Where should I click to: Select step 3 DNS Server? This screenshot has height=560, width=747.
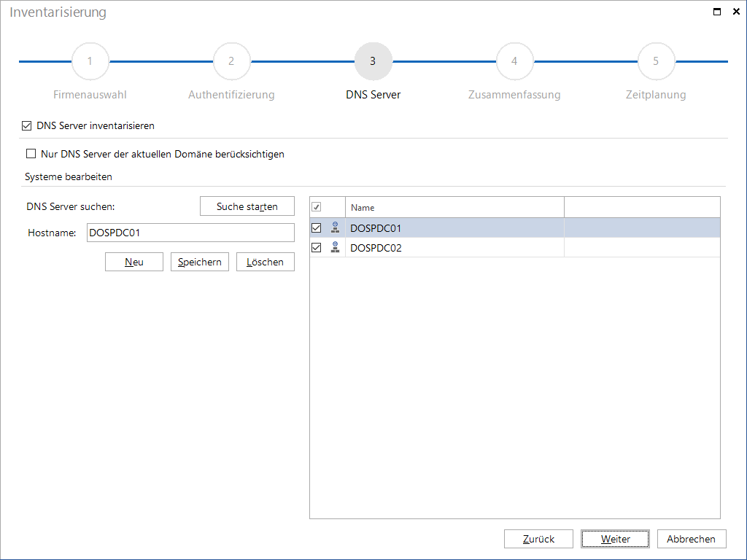pyautogui.click(x=373, y=61)
